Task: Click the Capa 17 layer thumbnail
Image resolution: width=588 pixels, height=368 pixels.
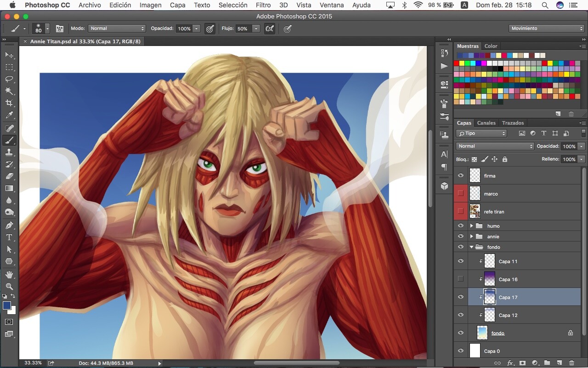Action: pyautogui.click(x=490, y=297)
